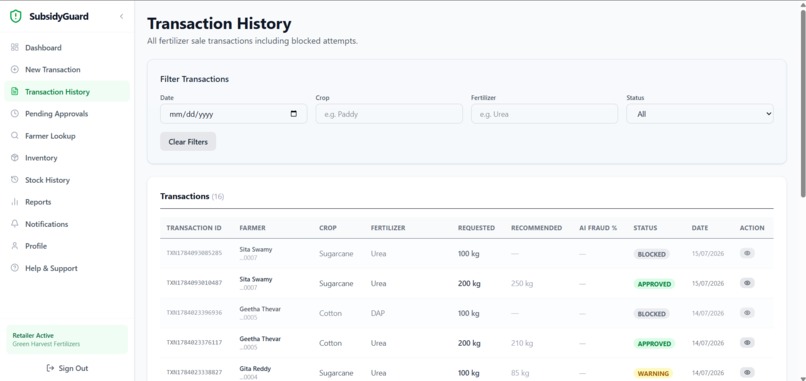Click the Retailer Active status card
The width and height of the screenshot is (806, 381).
pyautogui.click(x=67, y=339)
